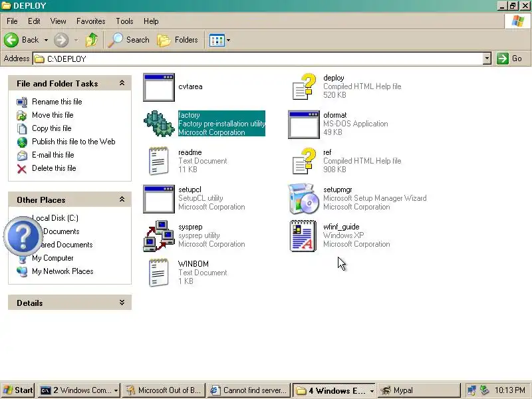Click the Views toolbar icon
Viewport: 532px width, 399px height.
click(217, 41)
